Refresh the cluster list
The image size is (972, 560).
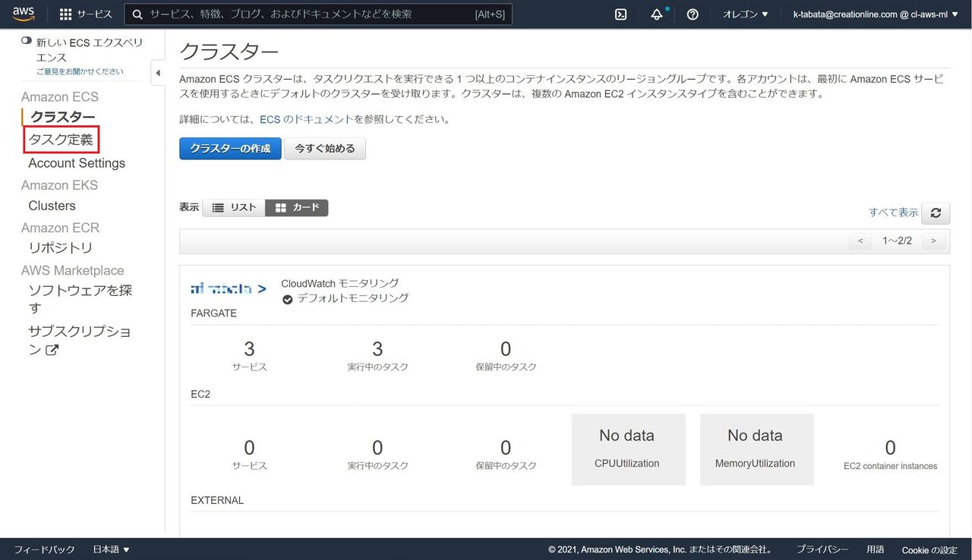pyautogui.click(x=936, y=213)
